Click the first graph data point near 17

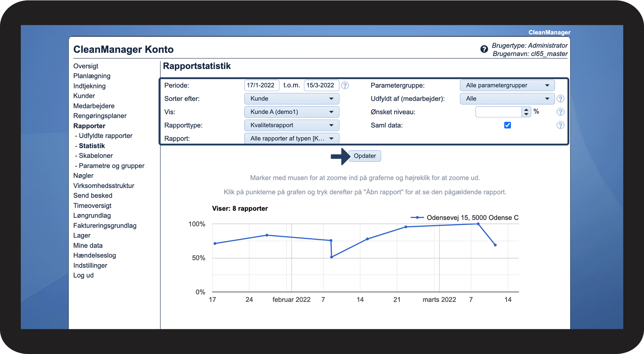[x=215, y=244]
